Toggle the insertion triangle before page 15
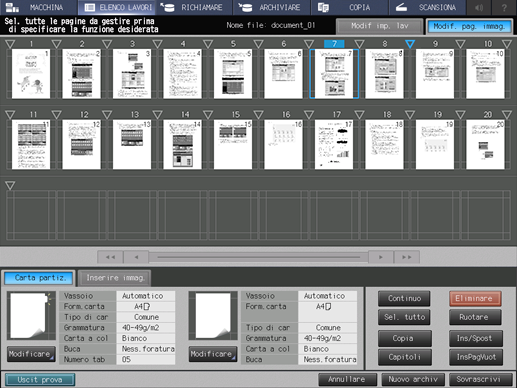Viewport: 517px width, 388px height. tap(208, 115)
